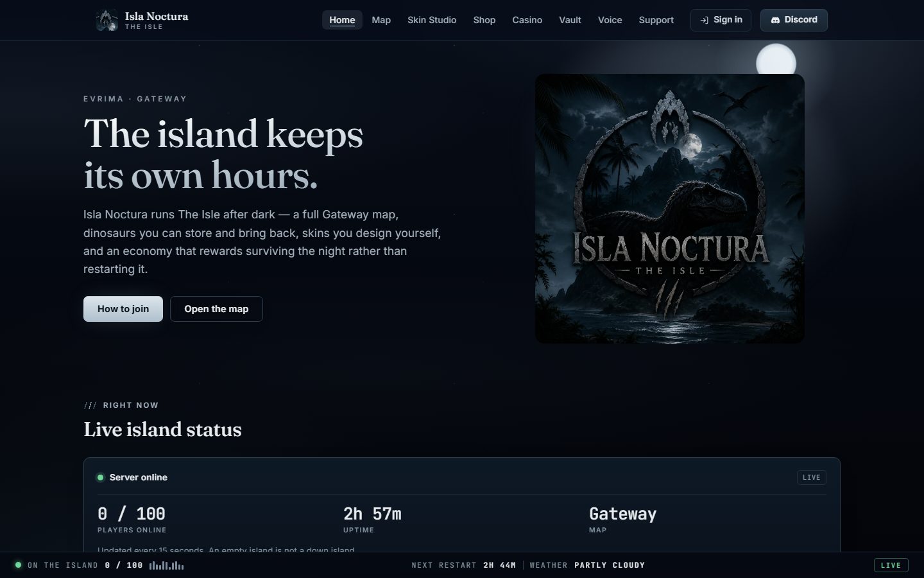
Task: Click the Open the map button
Action: [216, 309]
